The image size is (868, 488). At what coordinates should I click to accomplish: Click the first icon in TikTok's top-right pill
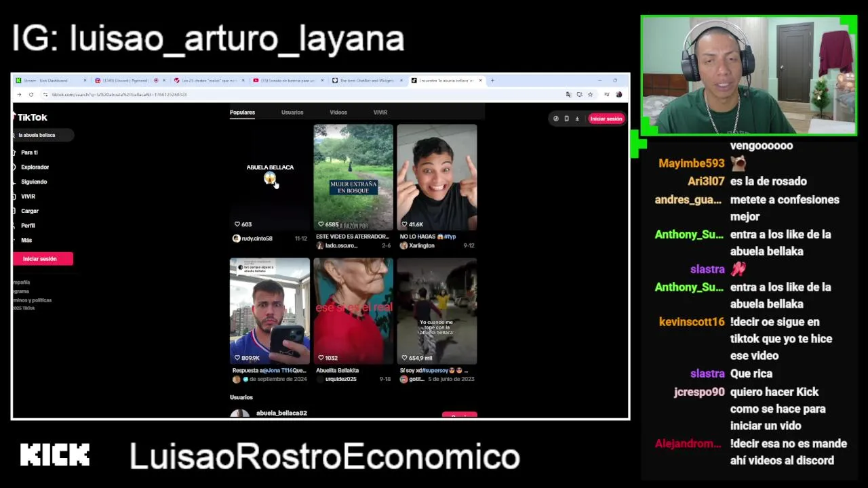556,119
